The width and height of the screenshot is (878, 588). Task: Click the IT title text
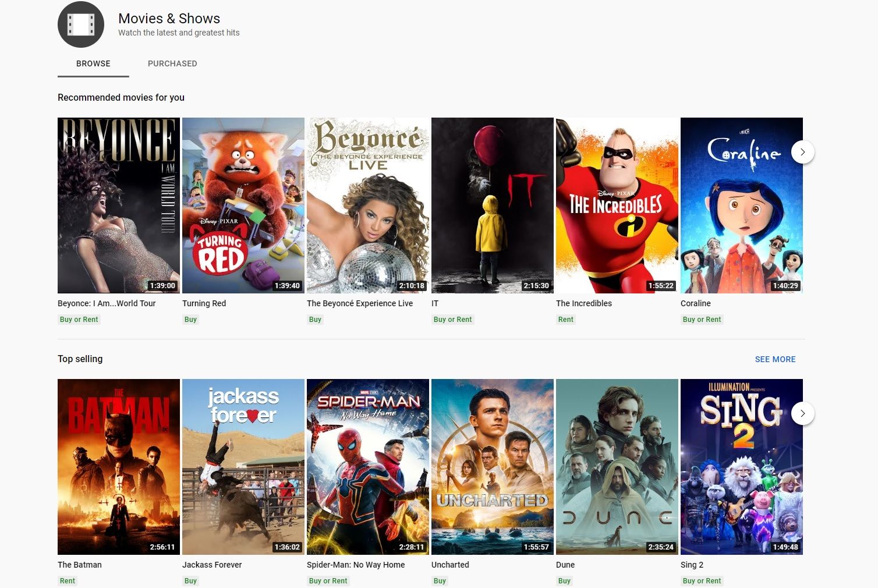(435, 303)
